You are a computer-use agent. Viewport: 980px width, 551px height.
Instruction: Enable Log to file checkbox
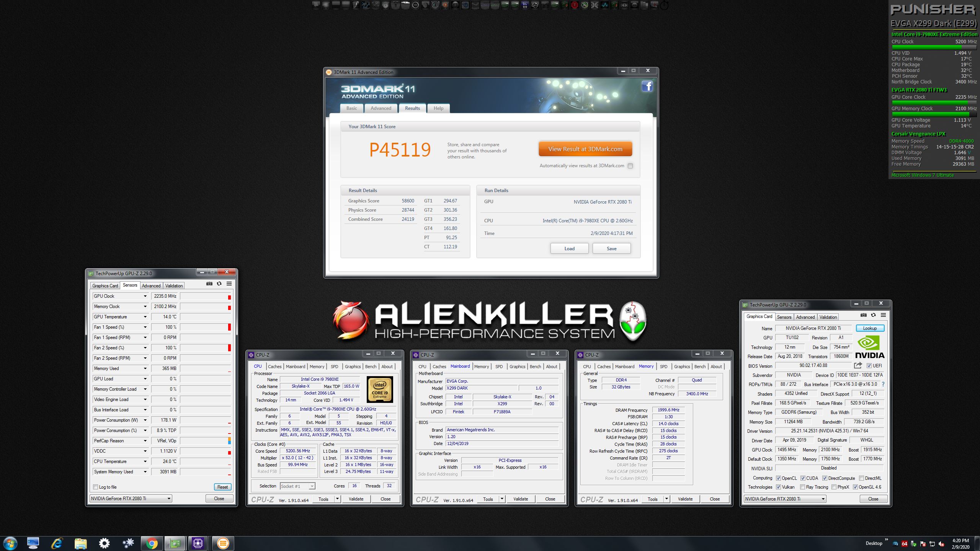96,487
